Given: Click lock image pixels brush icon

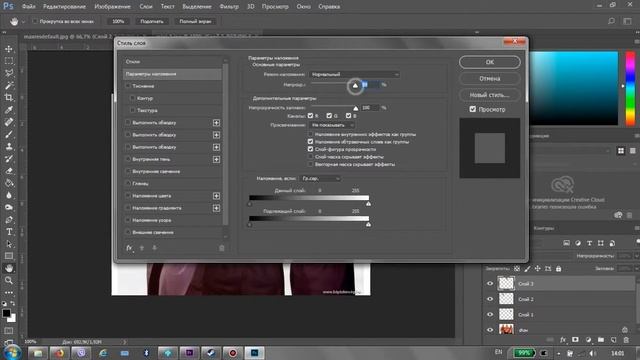Looking at the screenshot, I should click(527, 269).
